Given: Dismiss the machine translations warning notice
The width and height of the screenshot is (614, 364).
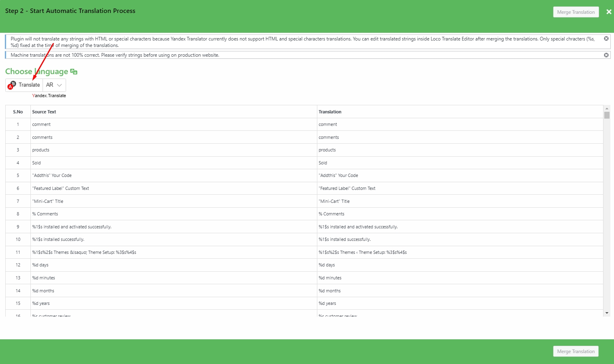Looking at the screenshot, I should click(x=606, y=55).
